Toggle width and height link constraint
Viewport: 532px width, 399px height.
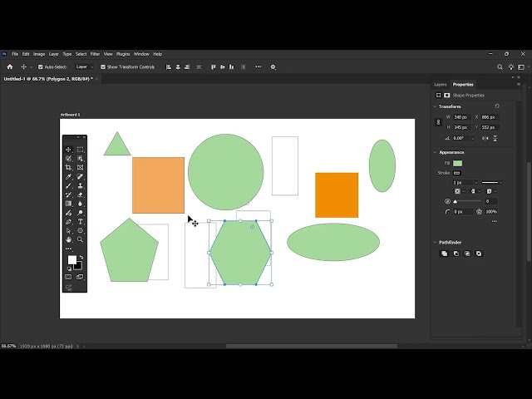click(438, 122)
